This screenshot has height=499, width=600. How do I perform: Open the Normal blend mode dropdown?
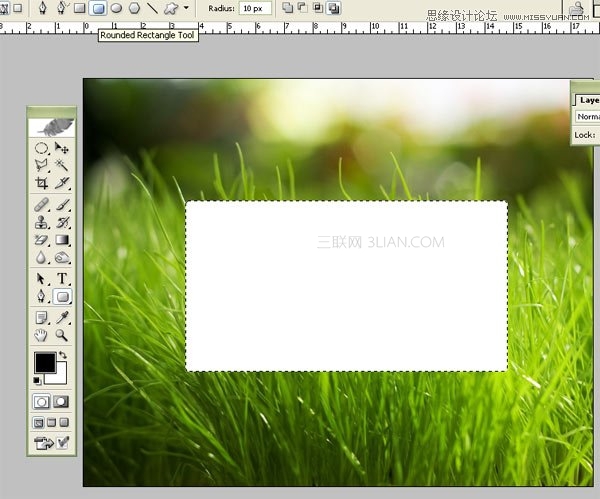point(588,117)
